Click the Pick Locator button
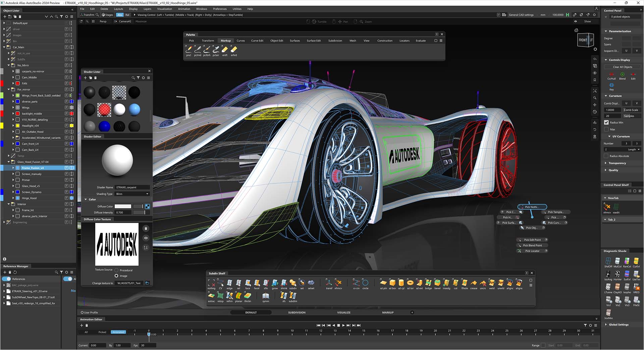This screenshot has width=644, height=350. pos(532,251)
